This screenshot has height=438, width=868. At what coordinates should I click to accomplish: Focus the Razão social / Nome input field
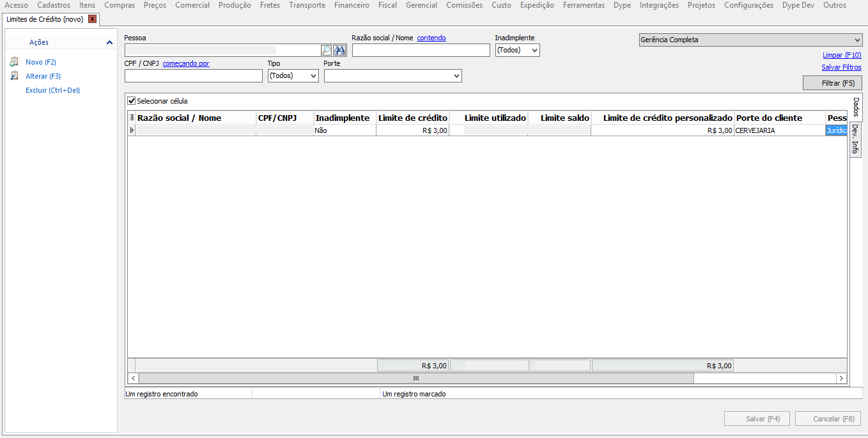click(x=421, y=51)
